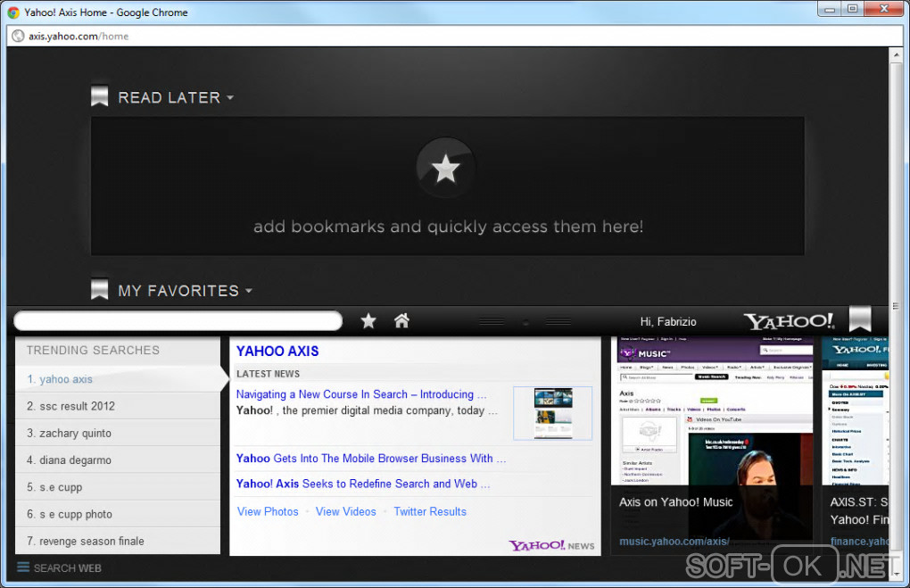This screenshot has width=910, height=588.
Task: Click the left drag-handle lines in Axis bar
Action: coord(492,321)
